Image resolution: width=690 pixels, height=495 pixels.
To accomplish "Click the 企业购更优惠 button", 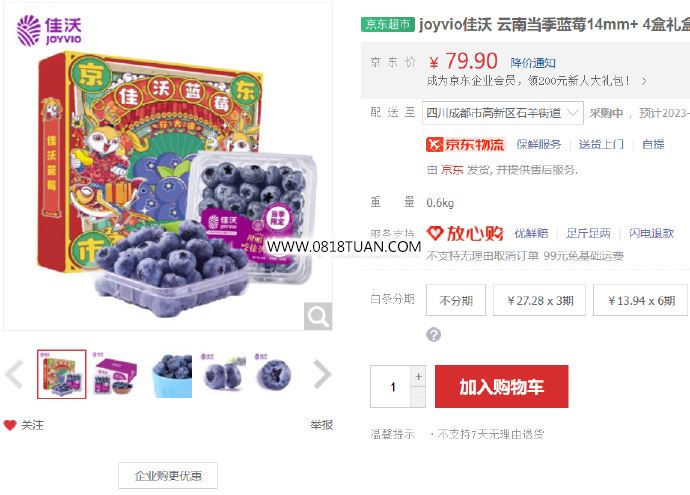I will (x=168, y=475).
